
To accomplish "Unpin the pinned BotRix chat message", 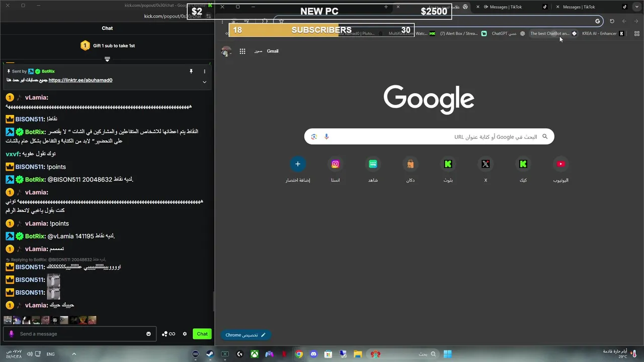I will click(191, 71).
